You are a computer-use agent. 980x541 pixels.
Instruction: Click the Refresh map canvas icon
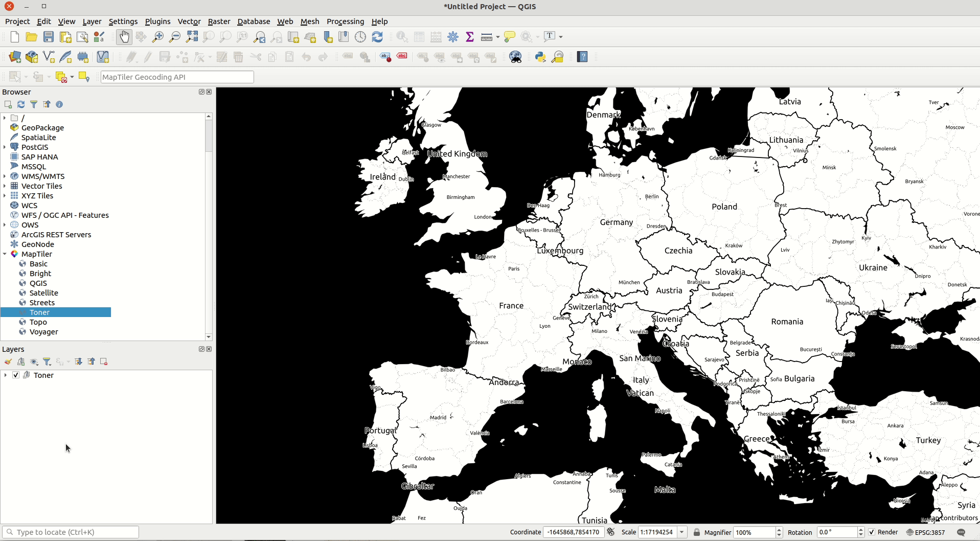[x=377, y=37]
